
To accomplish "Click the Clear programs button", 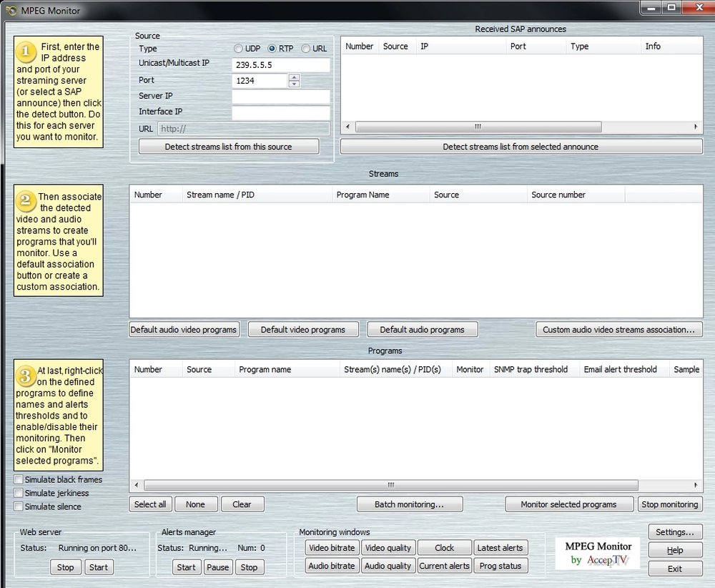I will coord(242,504).
